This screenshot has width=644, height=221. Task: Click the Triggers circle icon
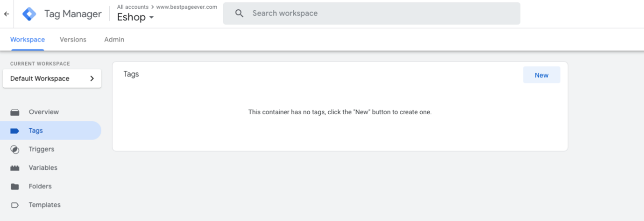[15, 150]
